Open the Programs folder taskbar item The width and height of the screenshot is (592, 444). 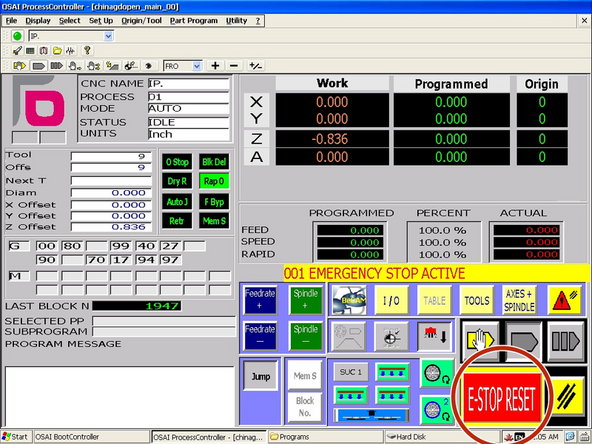tap(325, 437)
